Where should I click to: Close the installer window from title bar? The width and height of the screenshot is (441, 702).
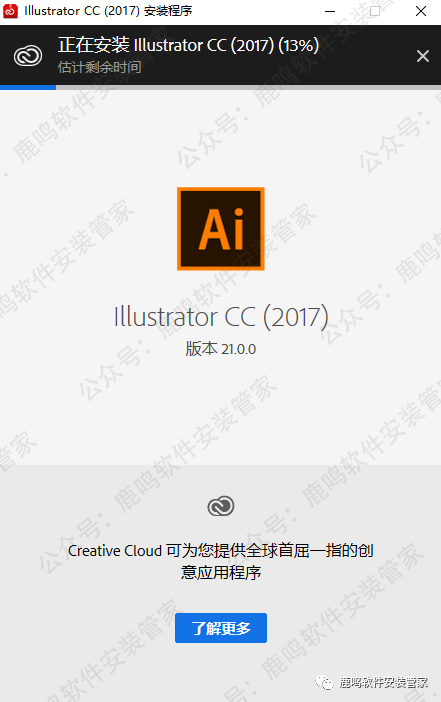421,11
